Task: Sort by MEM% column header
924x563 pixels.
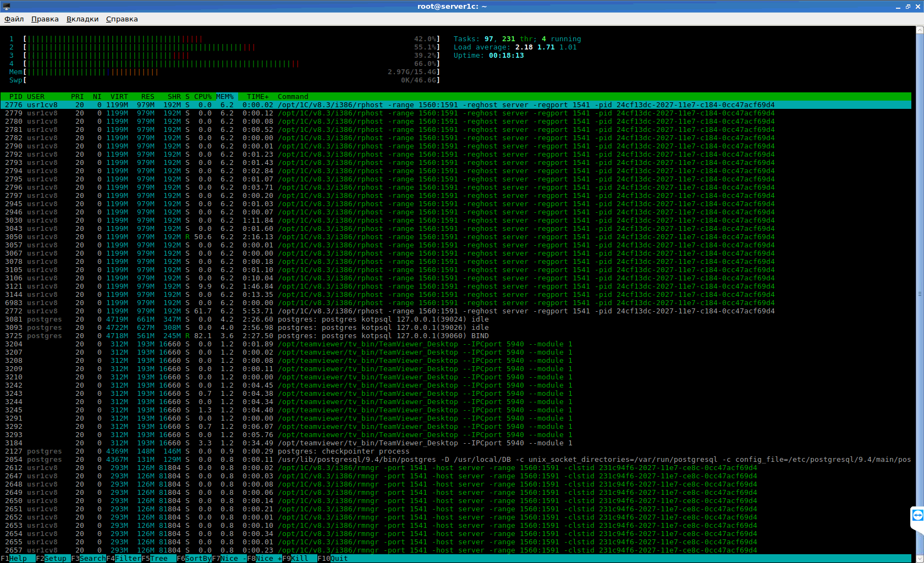Action: [225, 97]
